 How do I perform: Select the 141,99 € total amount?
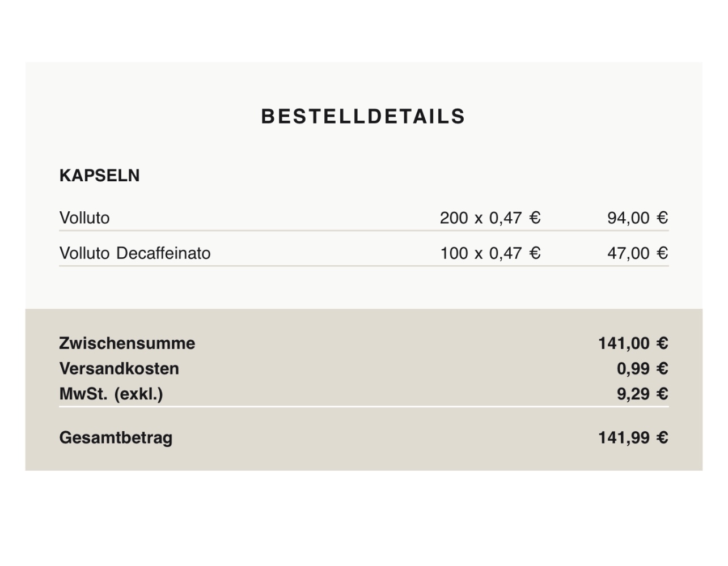point(633,438)
